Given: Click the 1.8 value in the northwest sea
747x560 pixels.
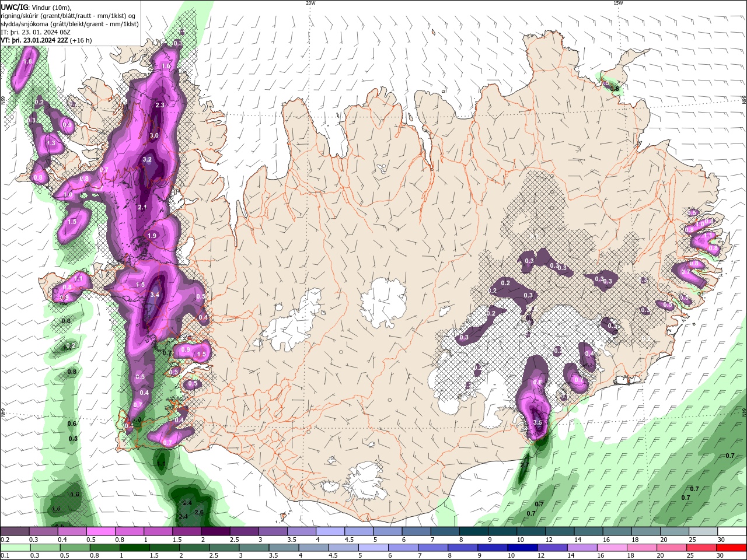Looking at the screenshot, I should [x=27, y=61].
